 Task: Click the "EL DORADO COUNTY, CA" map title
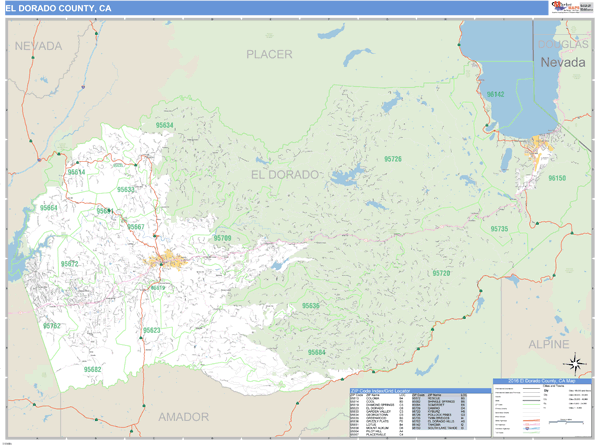coord(58,8)
